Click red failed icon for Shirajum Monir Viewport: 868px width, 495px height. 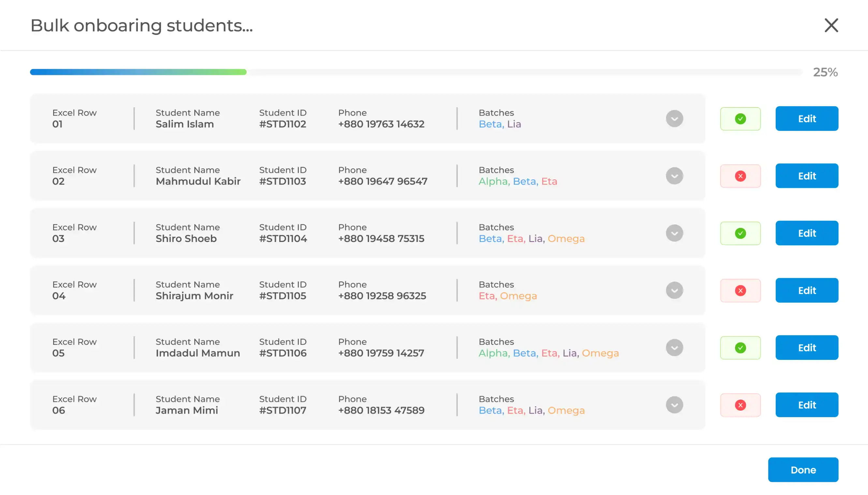pyautogui.click(x=740, y=291)
